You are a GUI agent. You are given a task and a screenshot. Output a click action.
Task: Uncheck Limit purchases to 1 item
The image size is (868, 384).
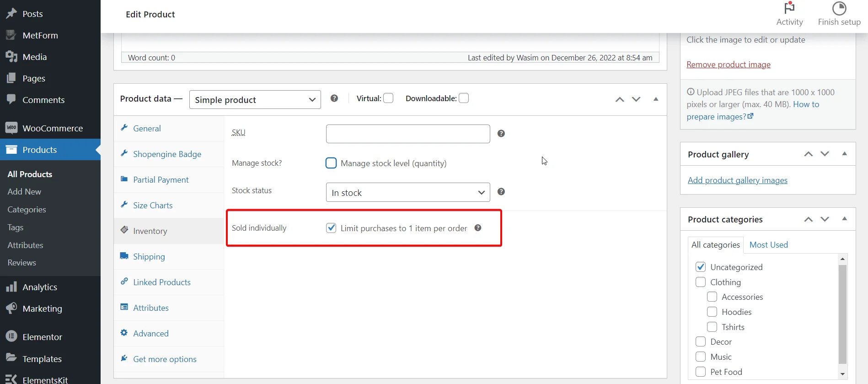331,228
